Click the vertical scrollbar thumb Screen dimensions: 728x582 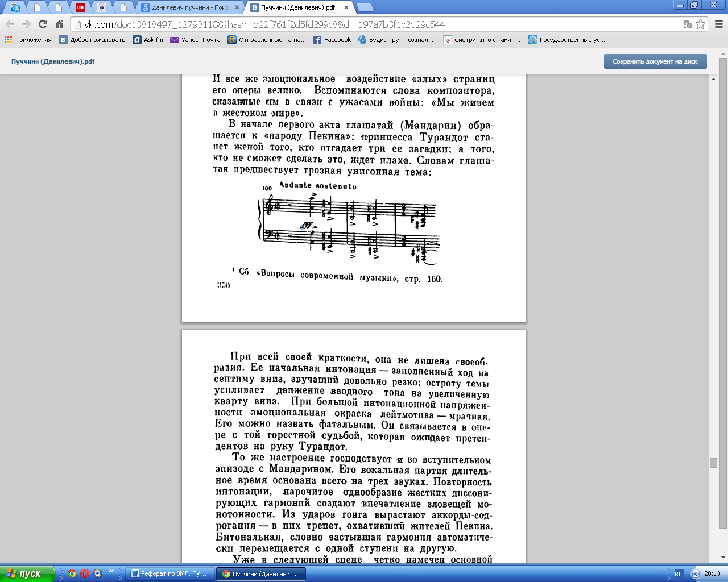pos(713,463)
